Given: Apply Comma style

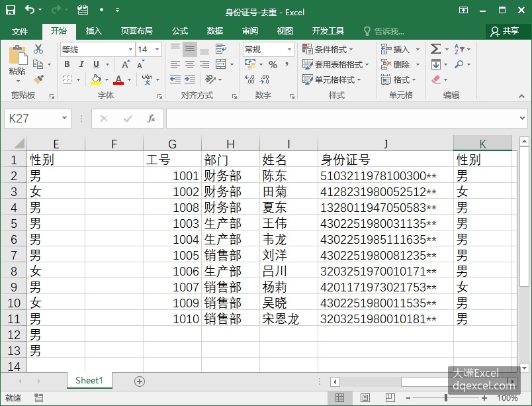Looking at the screenshot, I should [287, 64].
